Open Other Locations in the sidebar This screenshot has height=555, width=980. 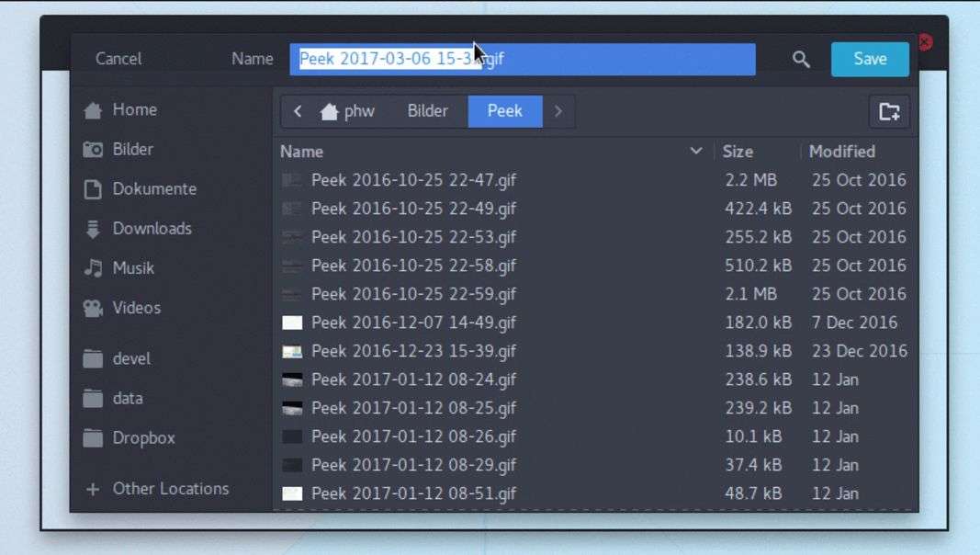click(171, 489)
